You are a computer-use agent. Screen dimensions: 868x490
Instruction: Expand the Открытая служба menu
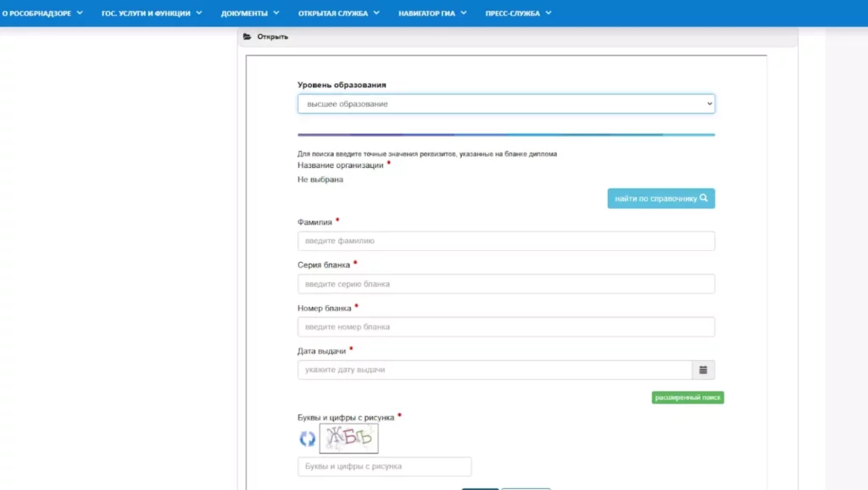[339, 14]
